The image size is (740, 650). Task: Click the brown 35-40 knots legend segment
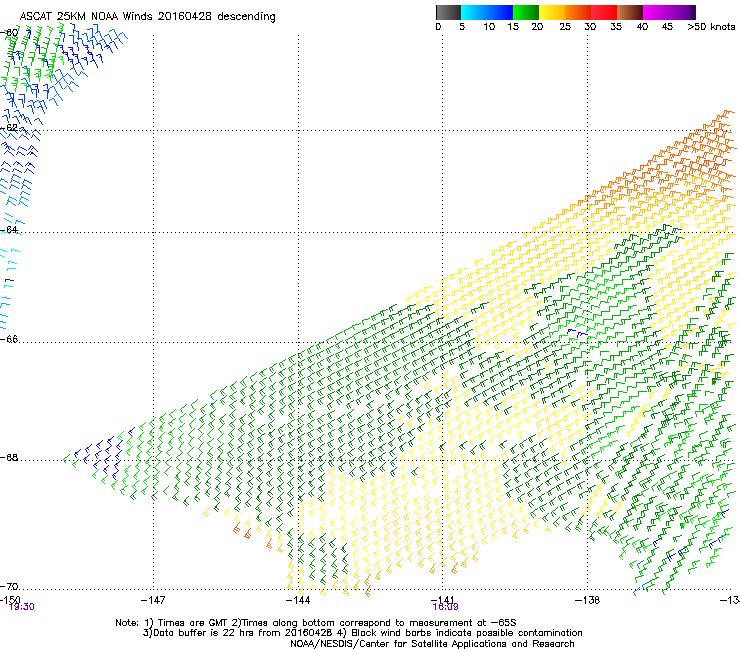point(630,12)
